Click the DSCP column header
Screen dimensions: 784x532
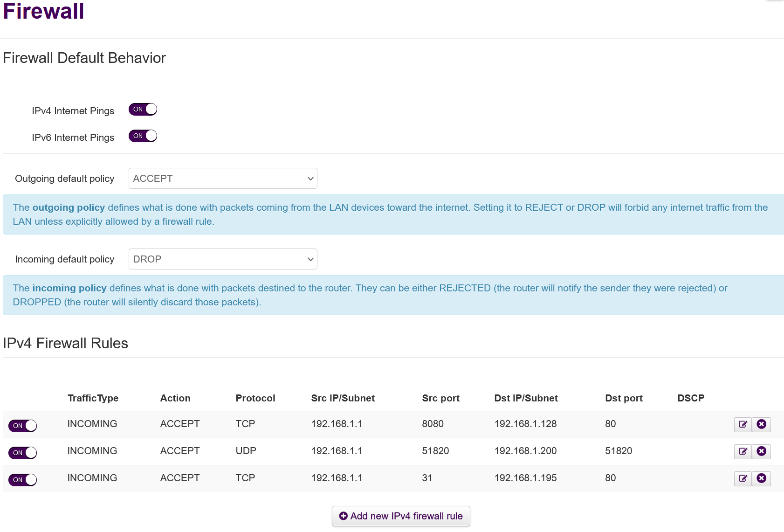point(691,398)
